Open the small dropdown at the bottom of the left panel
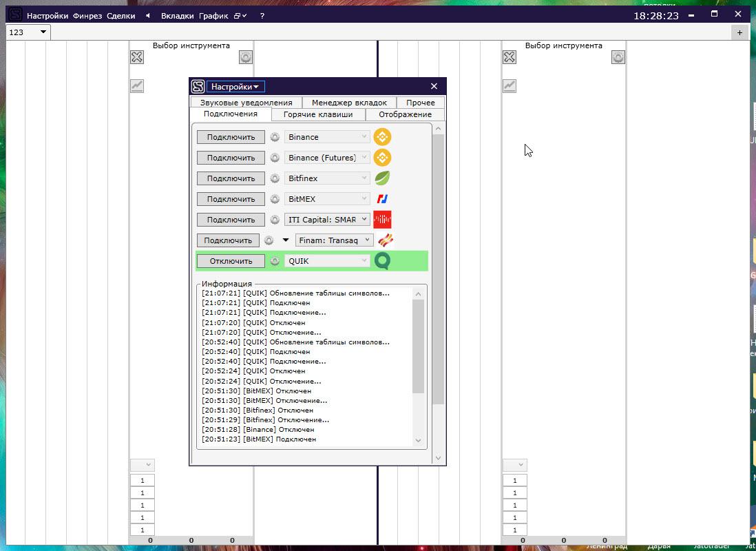756x551 pixels. pyautogui.click(x=143, y=465)
